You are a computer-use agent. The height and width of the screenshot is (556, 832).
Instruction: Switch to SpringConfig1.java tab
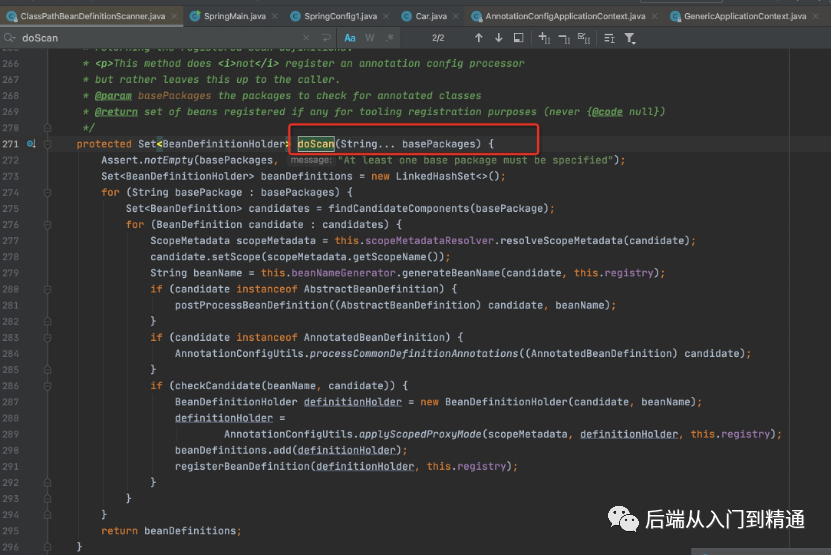(x=341, y=16)
